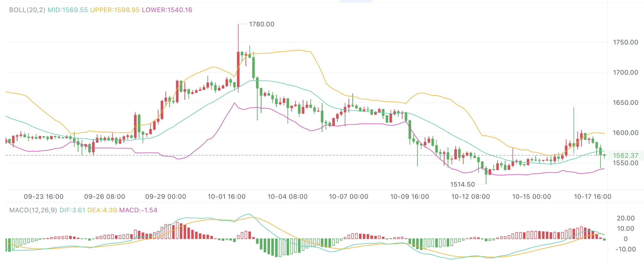Screen dimensions: 644x265
Task: Click the 1780.00 high price label
Action: [x=262, y=24]
